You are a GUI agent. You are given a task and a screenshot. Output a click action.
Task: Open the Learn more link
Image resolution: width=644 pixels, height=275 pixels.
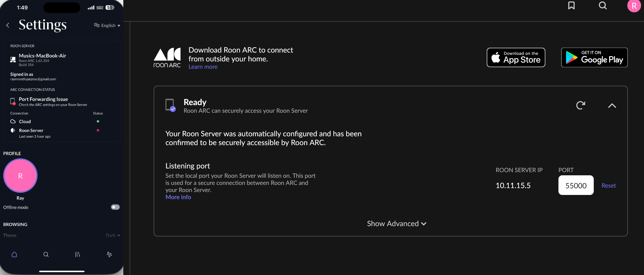pos(203,67)
